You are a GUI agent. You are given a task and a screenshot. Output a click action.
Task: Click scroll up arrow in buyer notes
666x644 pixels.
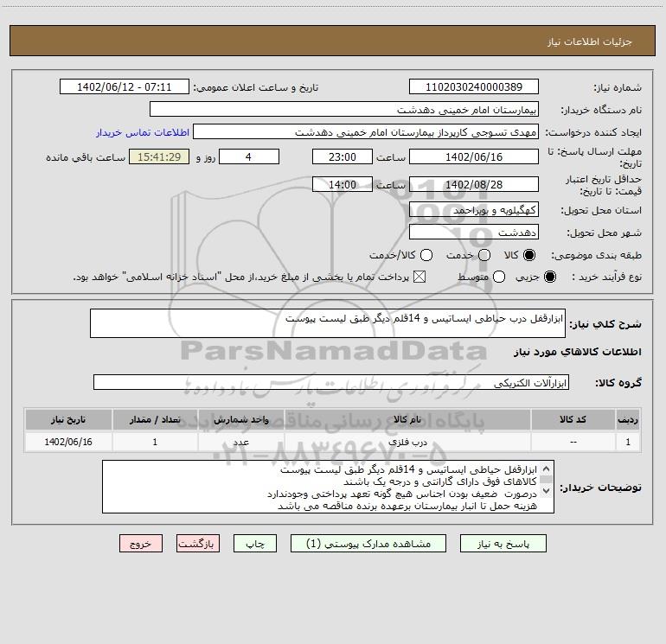[x=547, y=469]
